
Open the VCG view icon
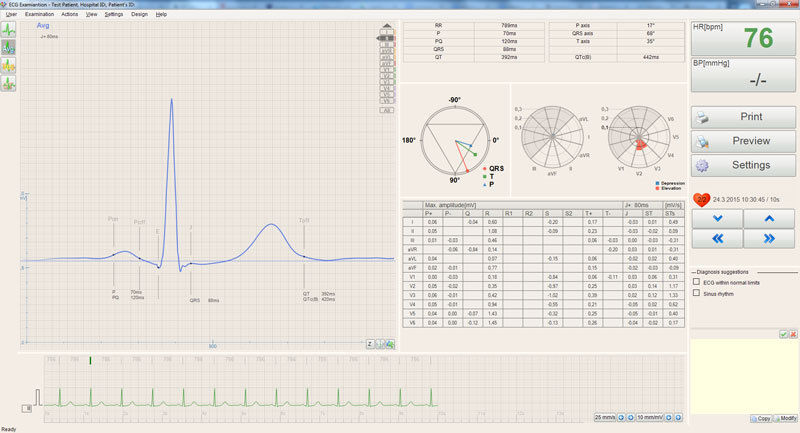[8, 65]
